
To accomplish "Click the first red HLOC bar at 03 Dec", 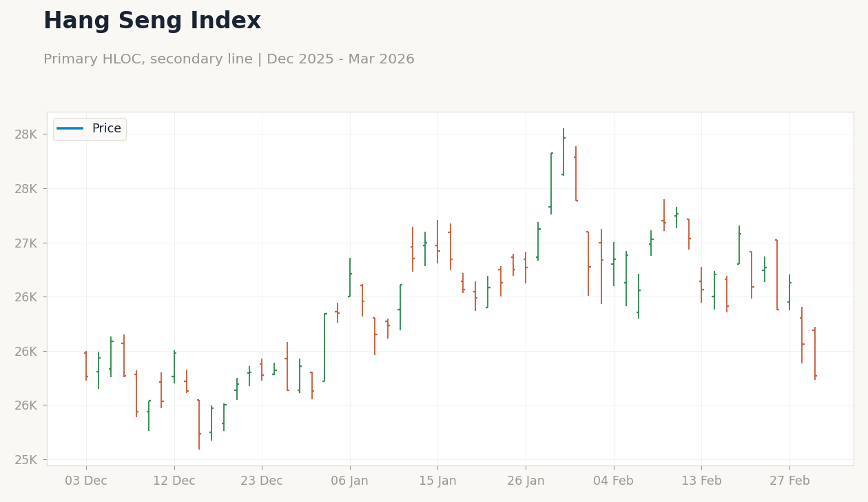I will coord(86,365).
